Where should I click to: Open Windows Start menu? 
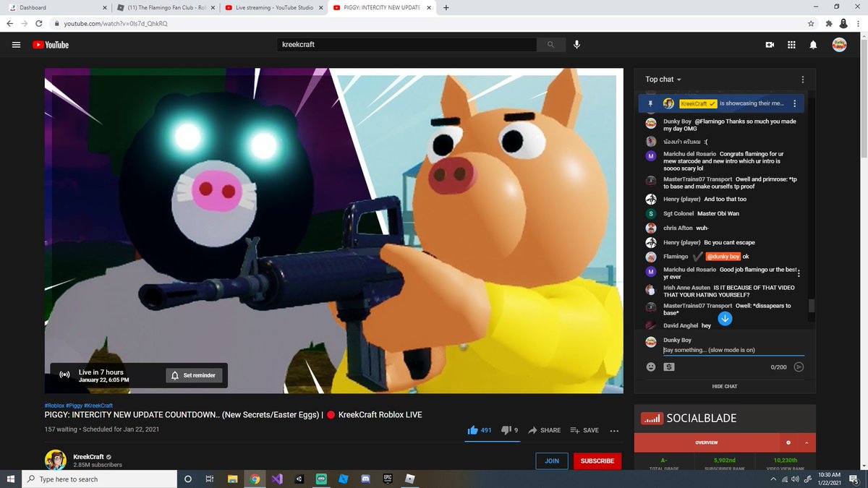point(9,479)
